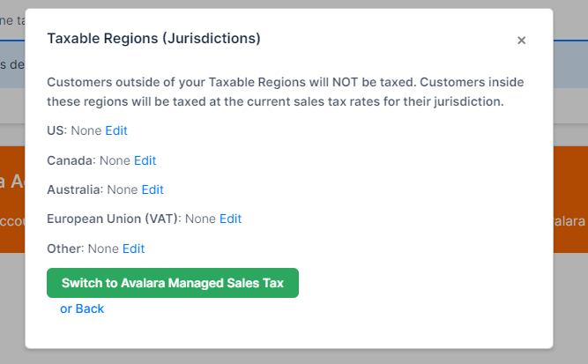Edit the US taxable regions
Viewport: 588px width, 364px height.
click(x=116, y=130)
